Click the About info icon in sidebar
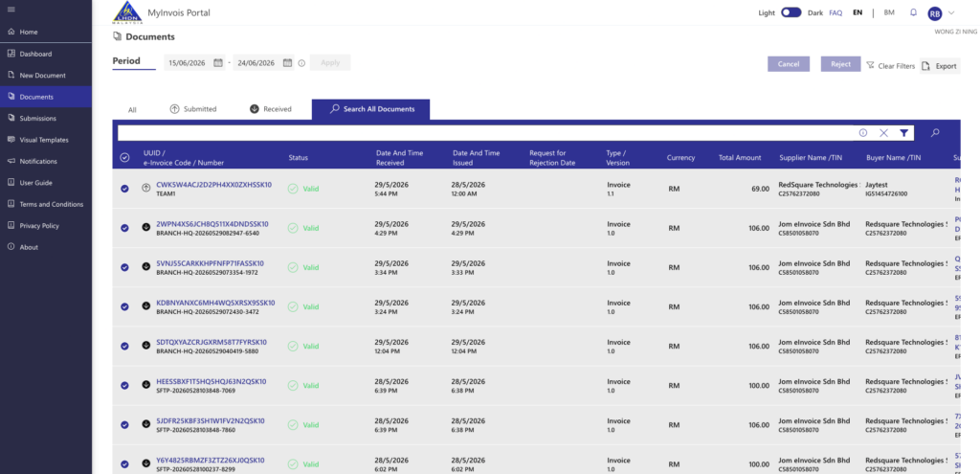 [x=11, y=247]
